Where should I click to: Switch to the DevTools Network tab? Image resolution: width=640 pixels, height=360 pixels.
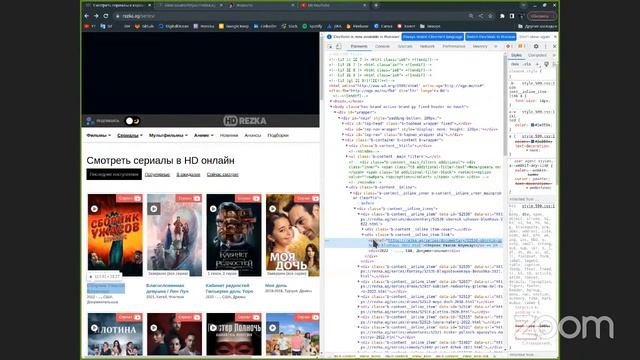pyautogui.click(x=427, y=47)
